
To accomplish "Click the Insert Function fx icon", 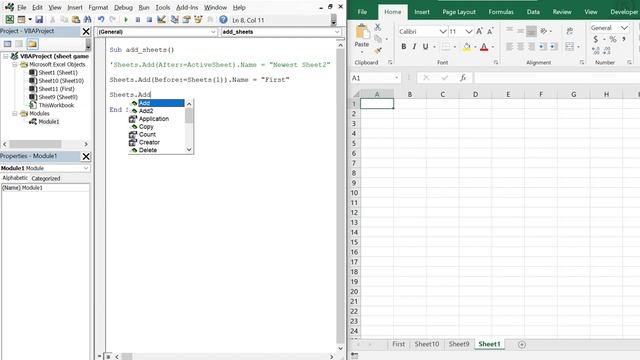I will click(x=463, y=78).
